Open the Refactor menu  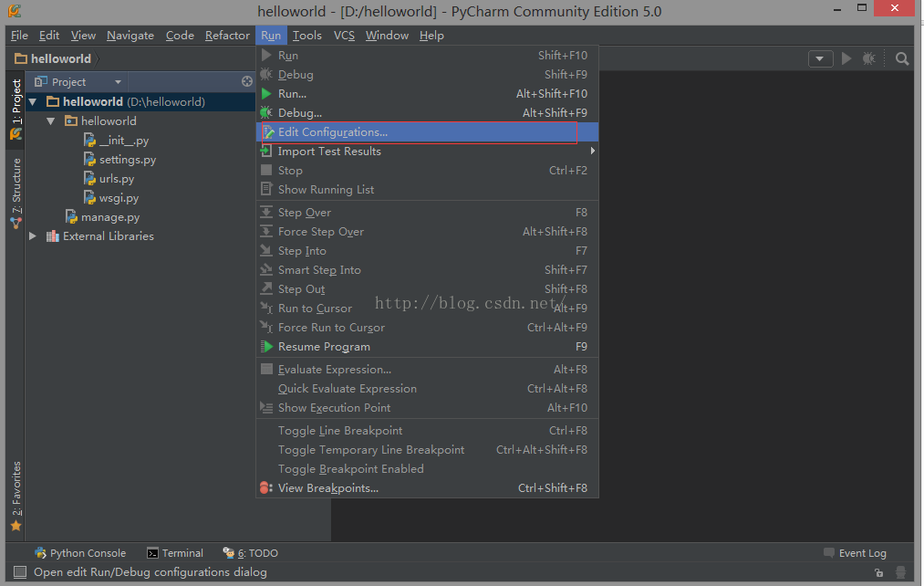[x=227, y=36]
